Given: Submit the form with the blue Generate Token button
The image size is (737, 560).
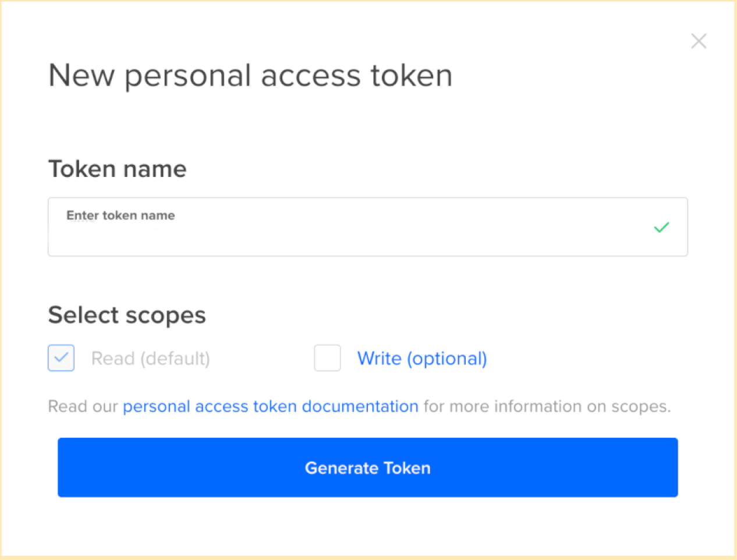Looking at the screenshot, I should pyautogui.click(x=367, y=467).
